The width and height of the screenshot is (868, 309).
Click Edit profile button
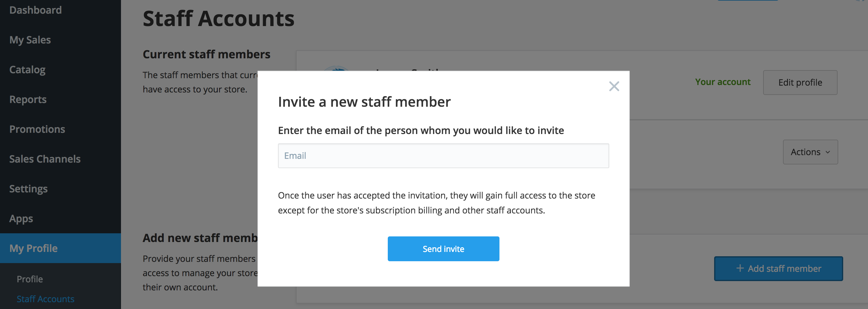pyautogui.click(x=800, y=83)
